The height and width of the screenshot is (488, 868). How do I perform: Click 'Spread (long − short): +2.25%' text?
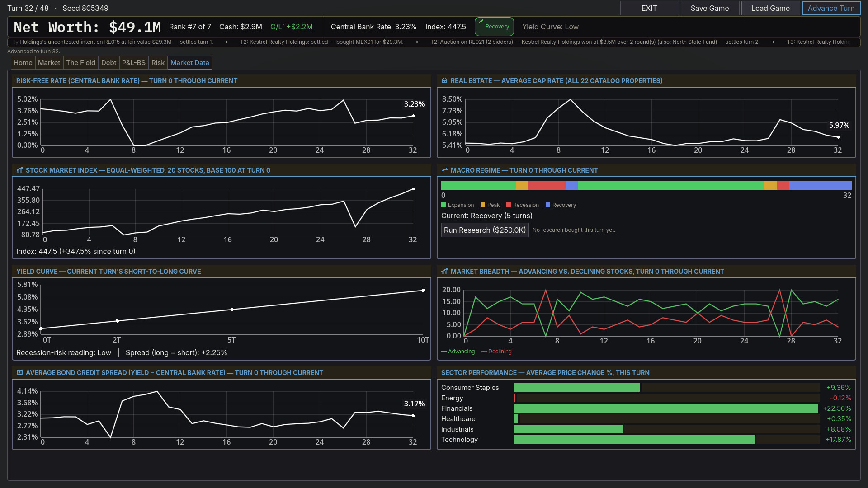pos(176,352)
